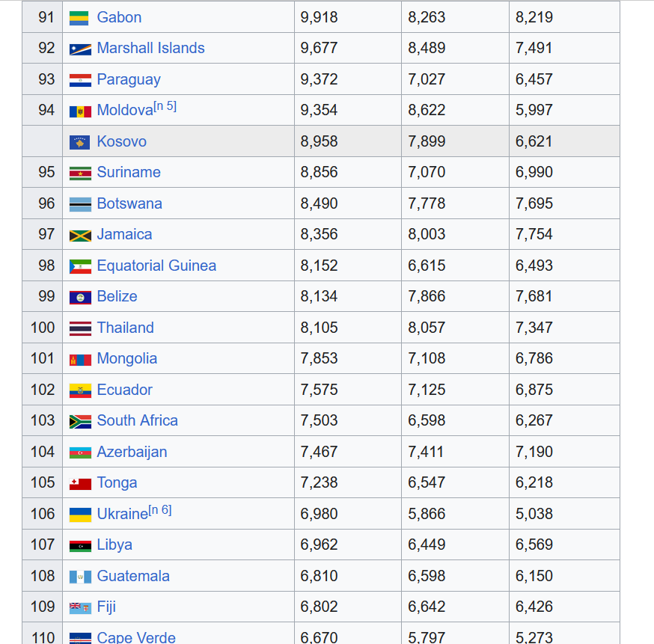Click the Libya flag icon
Image resolution: width=654 pixels, height=644 pixels.
coord(80,546)
